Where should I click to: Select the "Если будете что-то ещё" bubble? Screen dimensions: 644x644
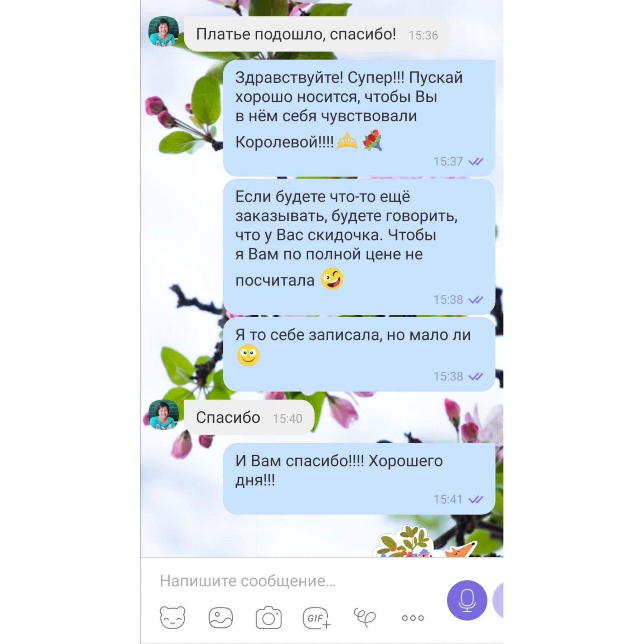tap(359, 247)
